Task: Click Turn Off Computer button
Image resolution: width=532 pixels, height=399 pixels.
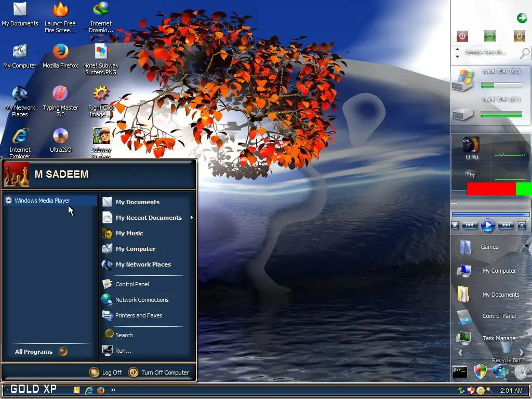Action: coord(158,372)
